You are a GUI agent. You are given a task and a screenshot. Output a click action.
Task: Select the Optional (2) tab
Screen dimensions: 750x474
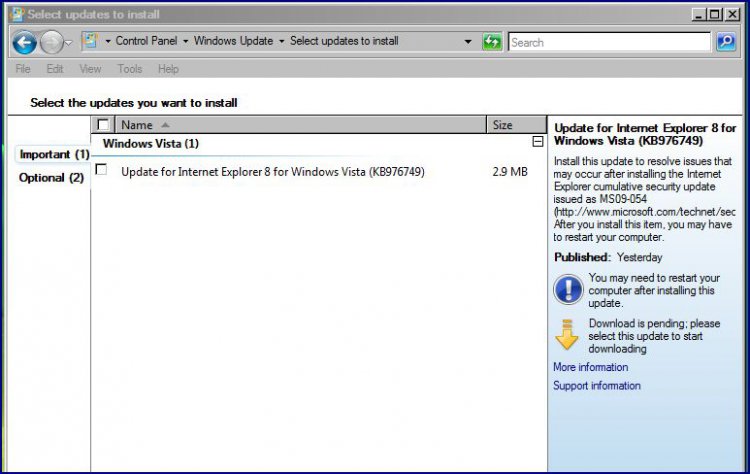pyautogui.click(x=52, y=178)
